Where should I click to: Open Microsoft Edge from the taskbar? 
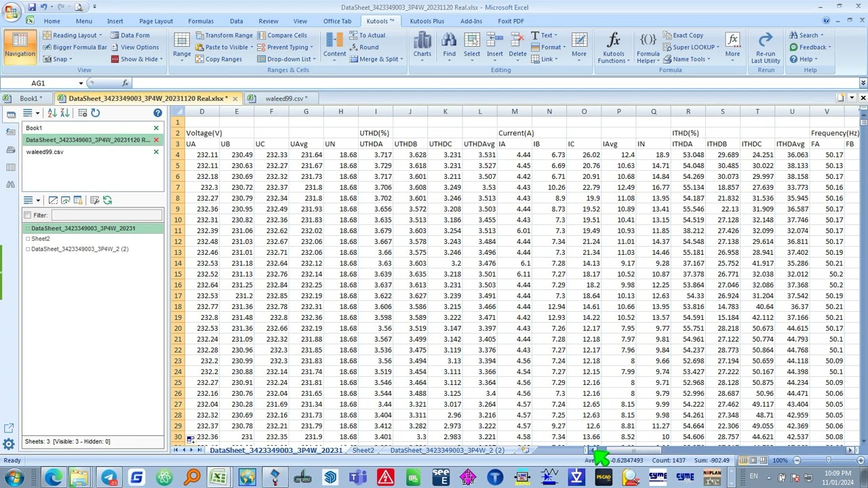(53, 478)
